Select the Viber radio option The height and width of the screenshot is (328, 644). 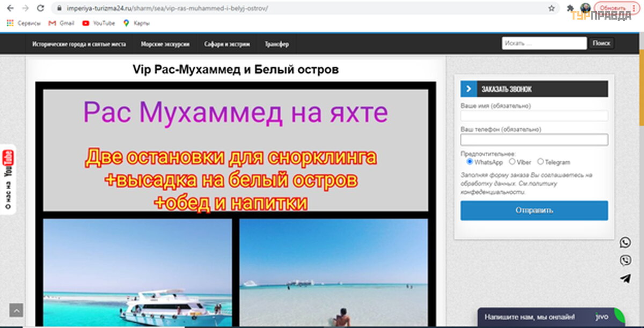coord(512,161)
